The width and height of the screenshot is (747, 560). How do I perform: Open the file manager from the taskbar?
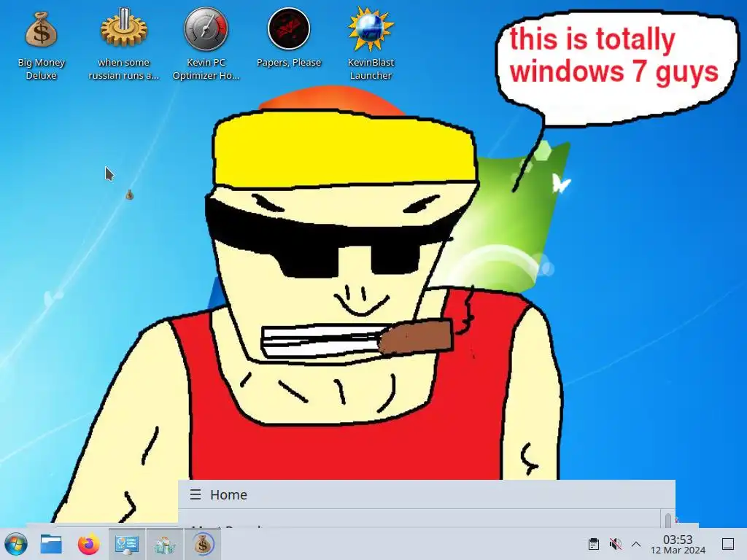point(51,544)
